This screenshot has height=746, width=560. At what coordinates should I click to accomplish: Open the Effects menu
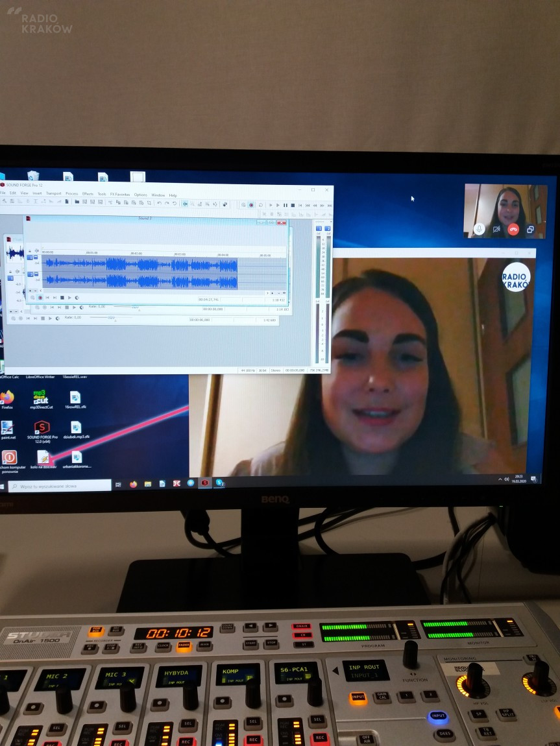(x=87, y=194)
